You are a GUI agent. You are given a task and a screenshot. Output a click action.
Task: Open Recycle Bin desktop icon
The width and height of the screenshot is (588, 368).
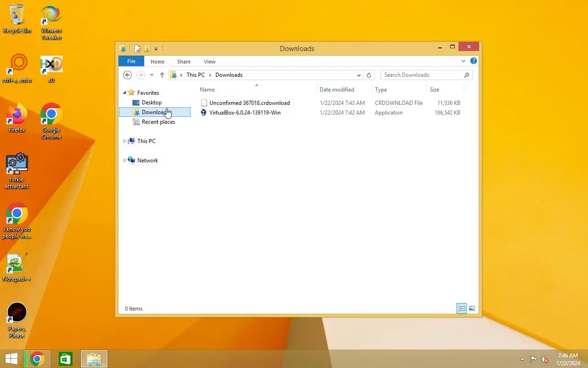click(x=17, y=19)
